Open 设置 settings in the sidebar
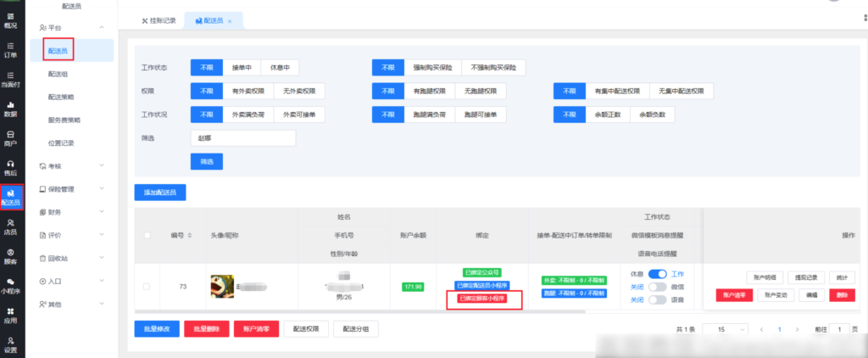Image resolution: width=868 pixels, height=358 pixels. point(11,344)
